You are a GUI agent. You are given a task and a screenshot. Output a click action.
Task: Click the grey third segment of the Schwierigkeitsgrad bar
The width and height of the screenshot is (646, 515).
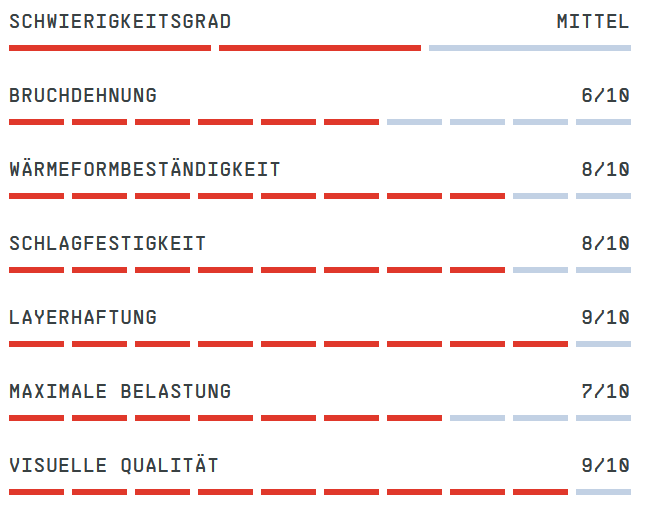(x=530, y=48)
